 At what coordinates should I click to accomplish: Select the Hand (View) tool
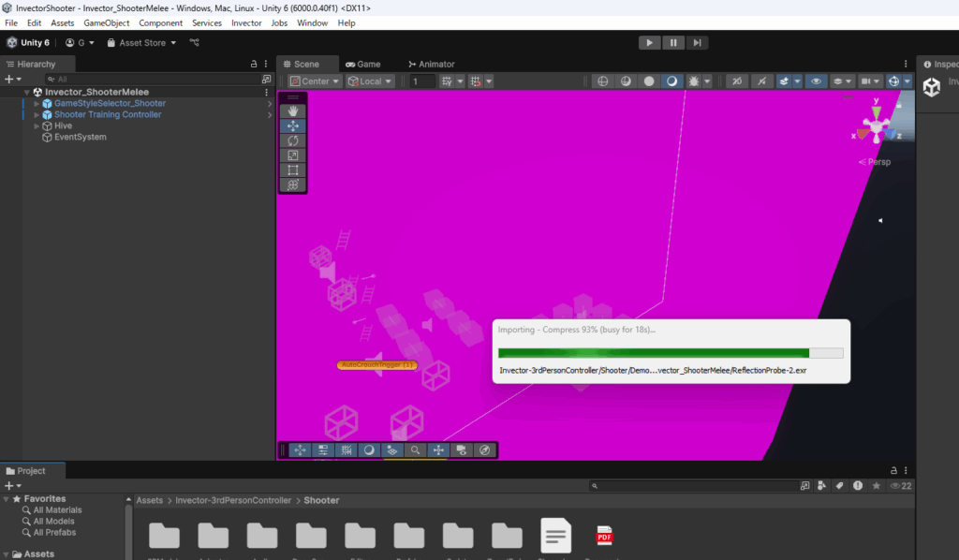293,111
